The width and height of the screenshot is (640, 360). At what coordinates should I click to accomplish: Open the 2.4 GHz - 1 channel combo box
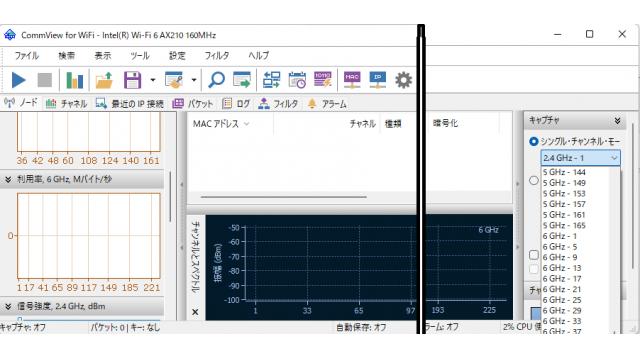(580, 158)
